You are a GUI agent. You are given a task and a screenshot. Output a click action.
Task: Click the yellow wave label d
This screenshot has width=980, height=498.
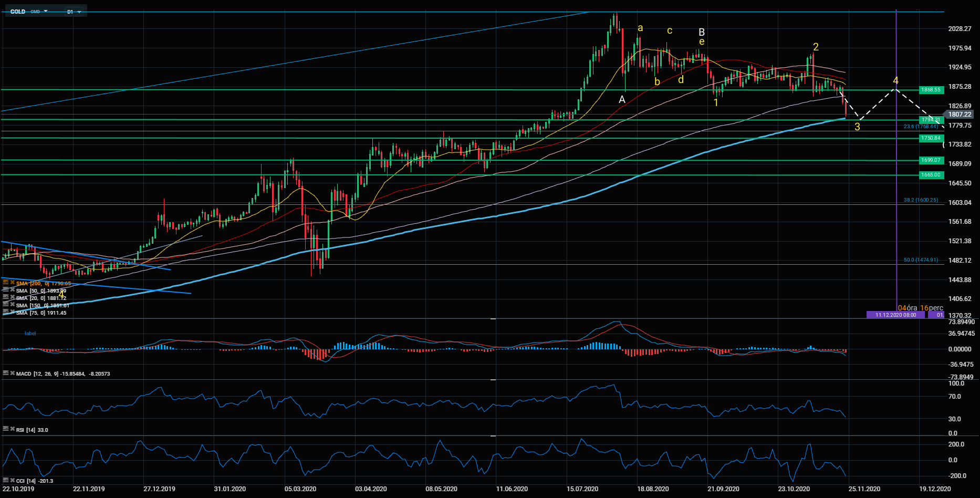[681, 80]
